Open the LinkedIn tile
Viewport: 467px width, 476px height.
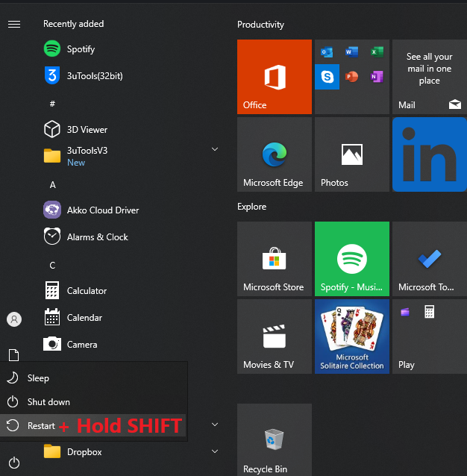tap(429, 154)
